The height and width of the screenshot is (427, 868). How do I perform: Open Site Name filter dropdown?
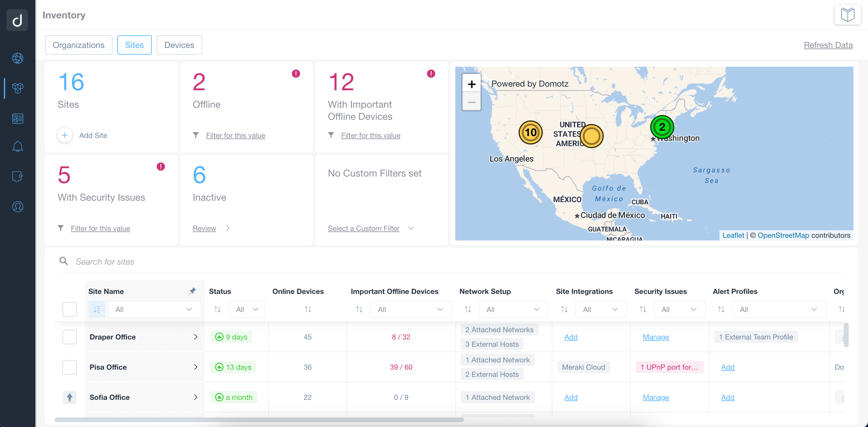(x=154, y=309)
